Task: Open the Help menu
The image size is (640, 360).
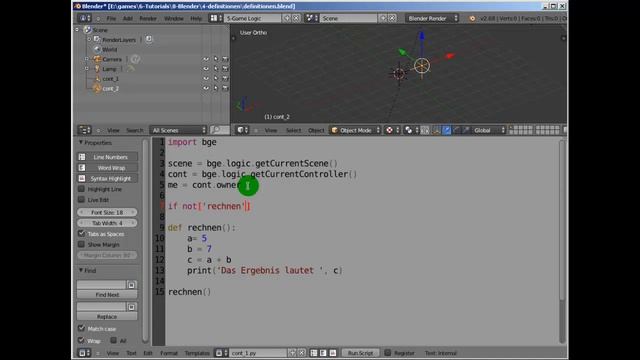Action: point(196,18)
